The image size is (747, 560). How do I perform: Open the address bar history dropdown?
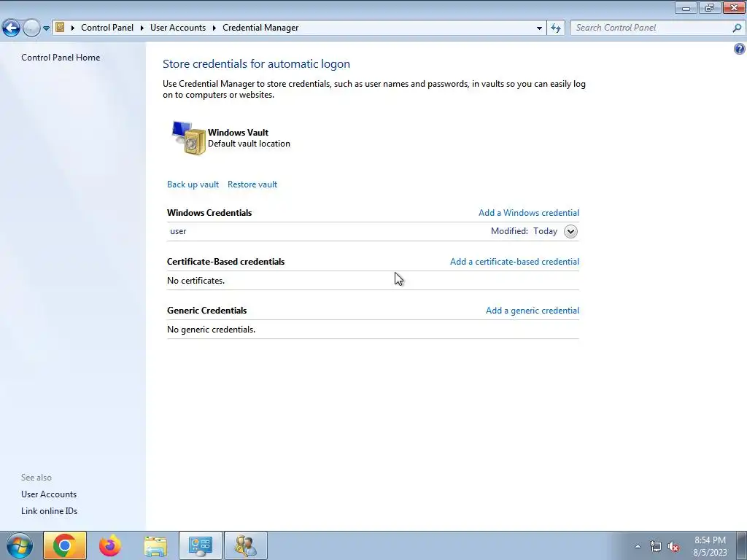pyautogui.click(x=539, y=28)
